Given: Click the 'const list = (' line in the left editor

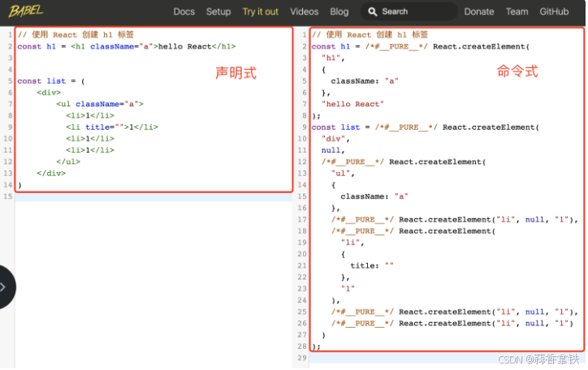Looking at the screenshot, I should (x=51, y=81).
